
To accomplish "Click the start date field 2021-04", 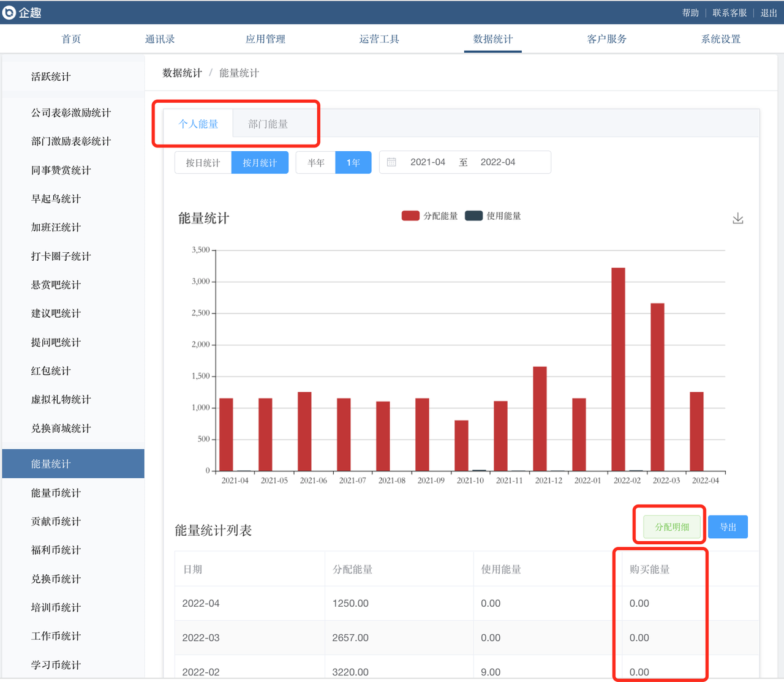I will pyautogui.click(x=428, y=162).
